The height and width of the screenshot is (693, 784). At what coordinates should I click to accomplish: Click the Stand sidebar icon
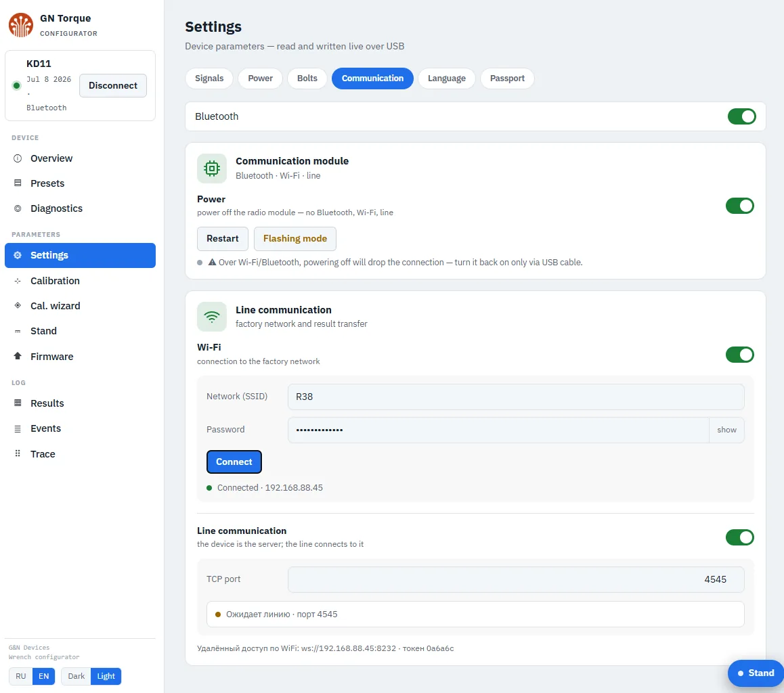[18, 331]
